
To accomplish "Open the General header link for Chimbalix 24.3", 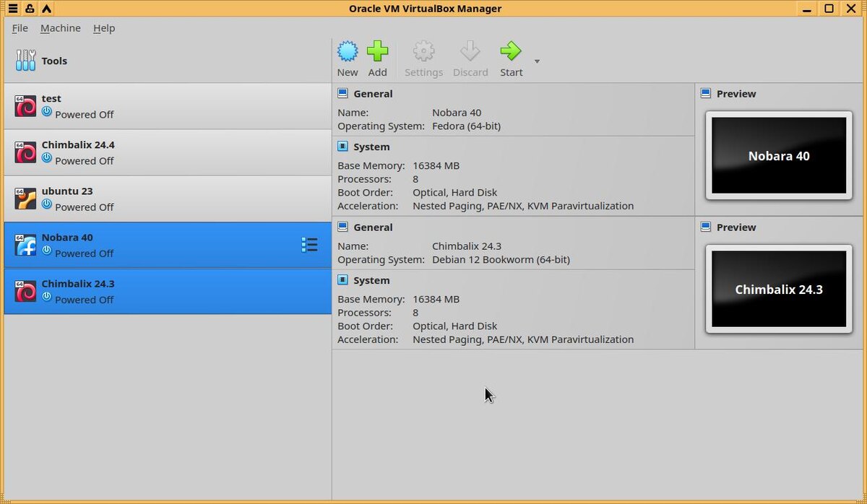I will click(x=373, y=227).
